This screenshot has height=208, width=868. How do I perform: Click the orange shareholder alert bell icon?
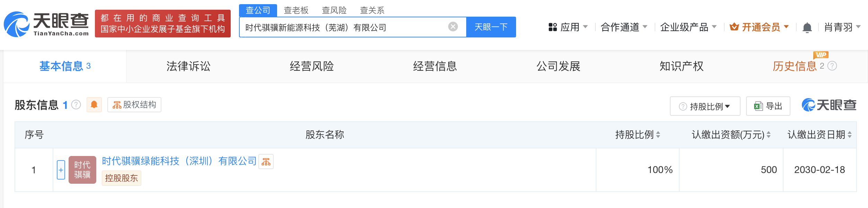click(x=94, y=105)
